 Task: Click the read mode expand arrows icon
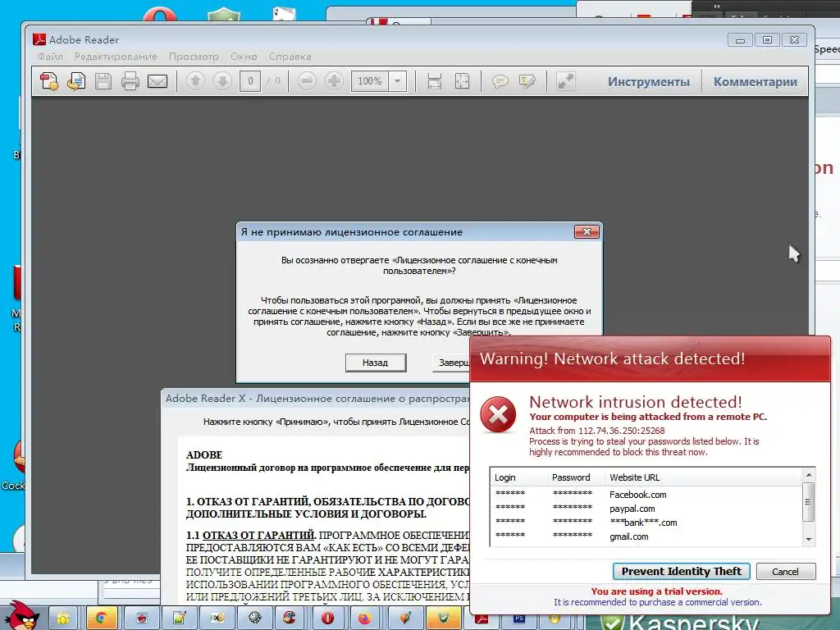click(566, 81)
